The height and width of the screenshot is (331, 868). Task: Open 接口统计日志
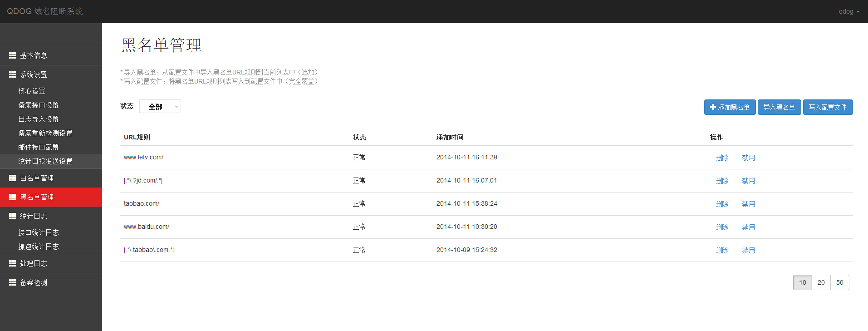[x=39, y=232]
